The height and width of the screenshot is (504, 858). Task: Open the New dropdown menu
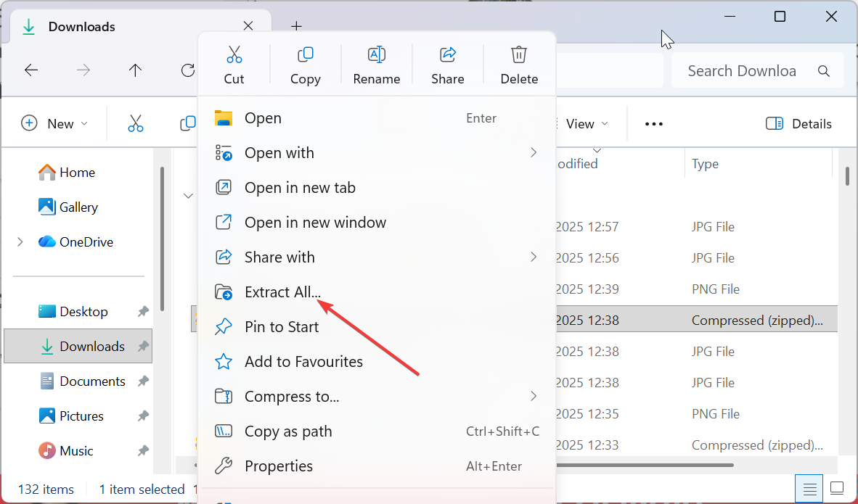[x=54, y=124]
